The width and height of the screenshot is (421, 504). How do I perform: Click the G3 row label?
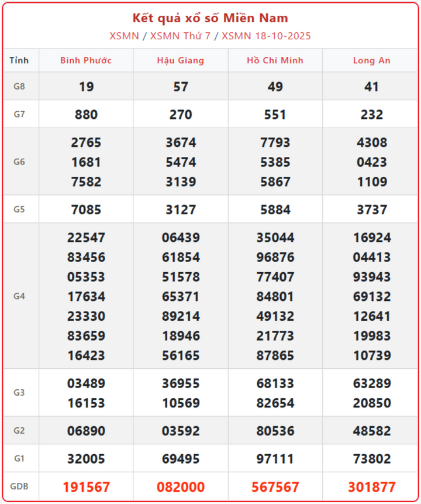(x=20, y=393)
